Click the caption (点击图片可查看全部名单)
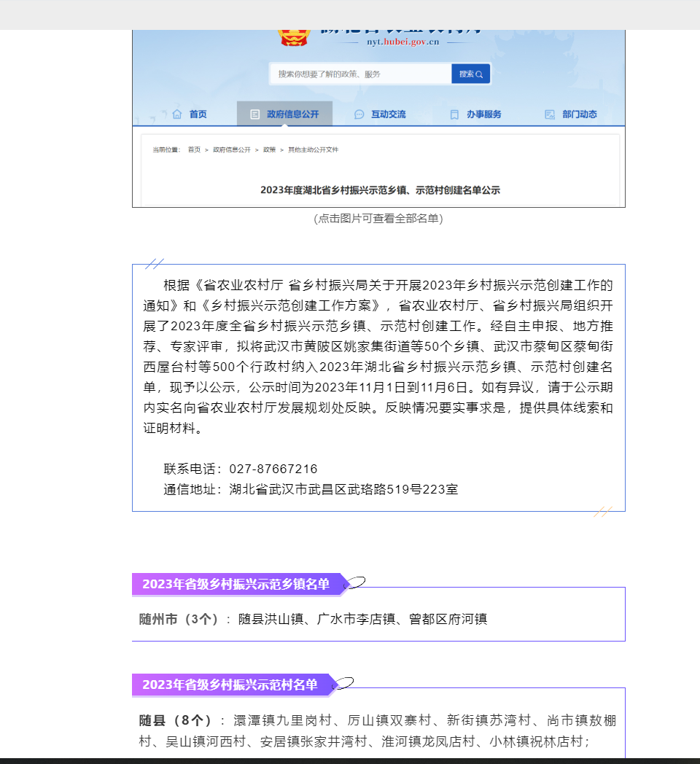 [x=378, y=218]
